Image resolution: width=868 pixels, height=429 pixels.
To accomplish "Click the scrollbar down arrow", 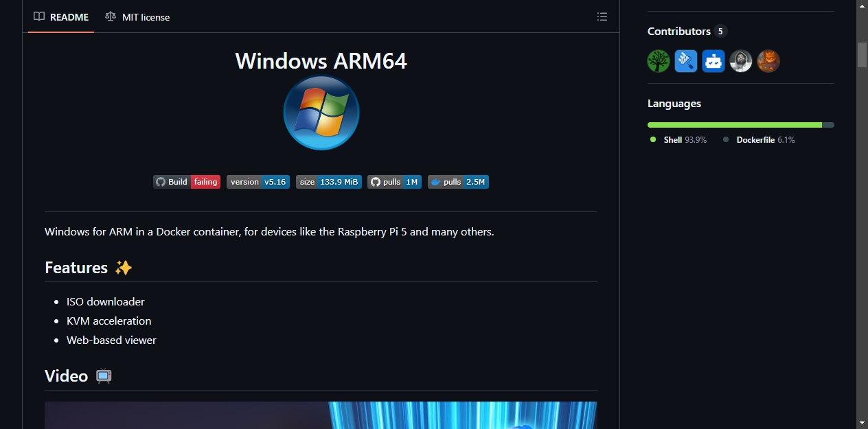I will pyautogui.click(x=862, y=422).
